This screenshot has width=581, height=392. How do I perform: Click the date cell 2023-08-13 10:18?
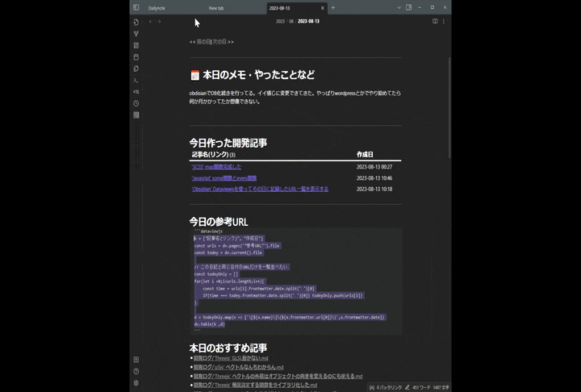(x=374, y=189)
